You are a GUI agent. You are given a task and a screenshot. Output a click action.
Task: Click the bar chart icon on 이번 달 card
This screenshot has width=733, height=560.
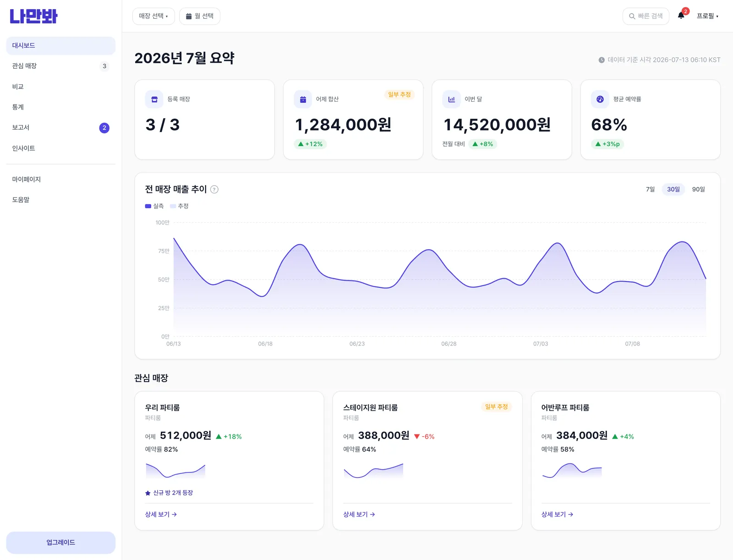451,99
